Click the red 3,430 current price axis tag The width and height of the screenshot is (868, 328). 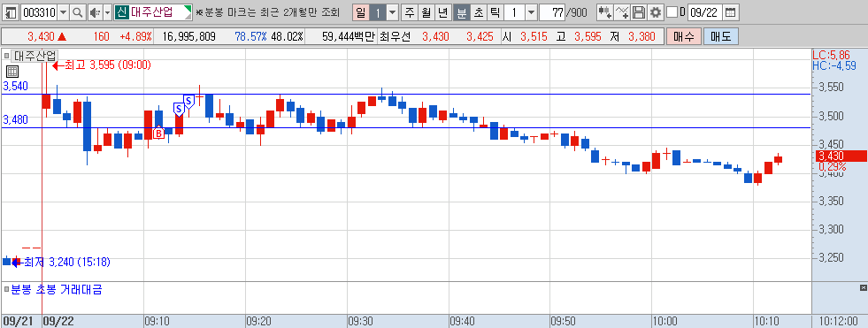(x=841, y=156)
